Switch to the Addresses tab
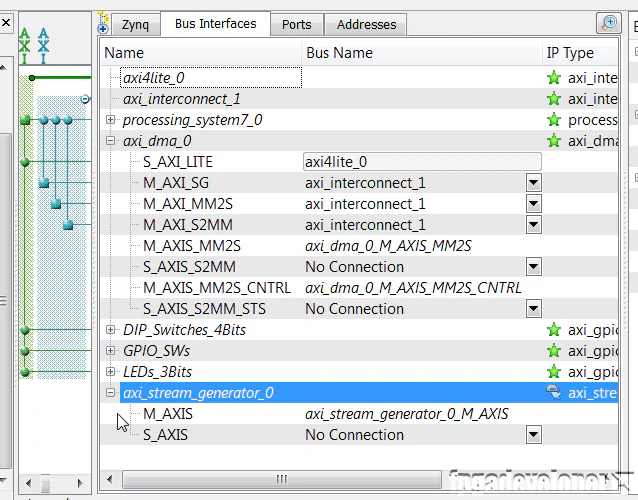Image resolution: width=638 pixels, height=500 pixels. [x=366, y=25]
